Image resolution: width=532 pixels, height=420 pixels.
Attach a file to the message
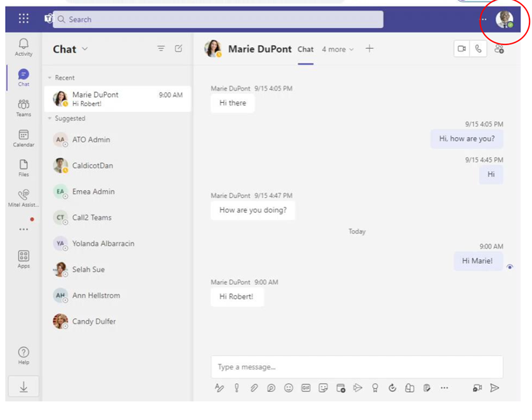click(254, 388)
